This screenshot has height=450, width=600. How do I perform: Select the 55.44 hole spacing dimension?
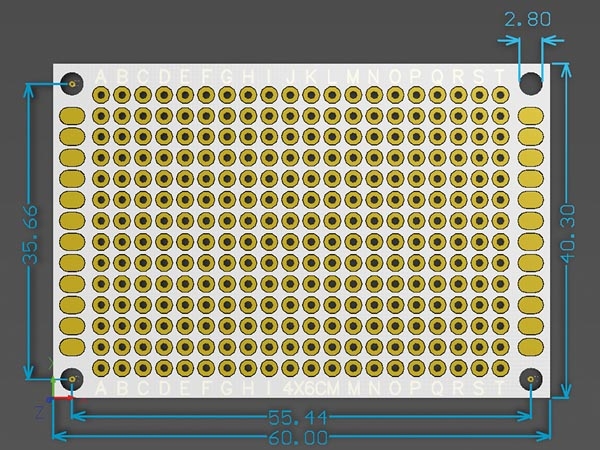298,417
